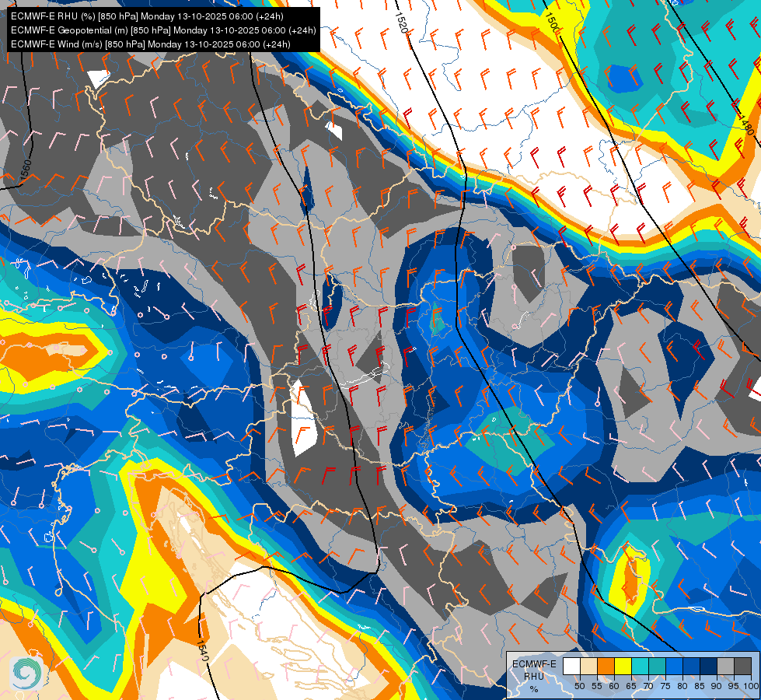The height and width of the screenshot is (700, 761).
Task: Pick the teal legend swatch for 70-75%
Action: point(657,666)
